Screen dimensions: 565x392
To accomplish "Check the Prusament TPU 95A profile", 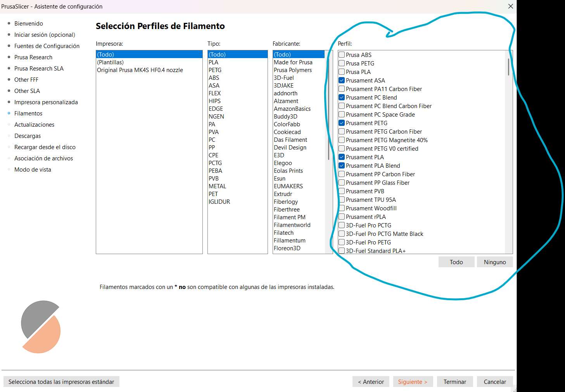I will click(342, 199).
